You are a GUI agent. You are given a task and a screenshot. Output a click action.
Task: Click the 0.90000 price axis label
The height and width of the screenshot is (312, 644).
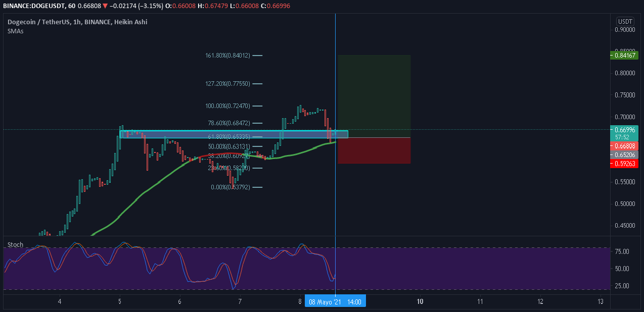[x=625, y=29]
